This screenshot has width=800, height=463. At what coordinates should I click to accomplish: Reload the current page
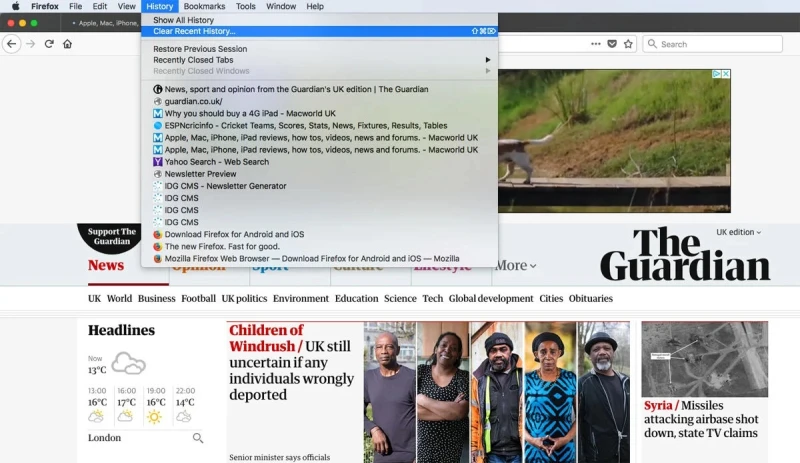(x=48, y=44)
